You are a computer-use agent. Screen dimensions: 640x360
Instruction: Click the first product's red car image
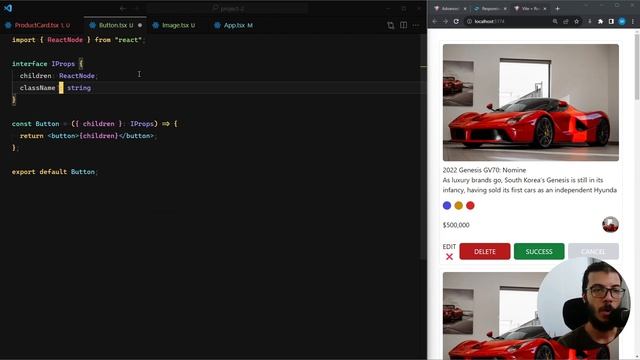531,102
